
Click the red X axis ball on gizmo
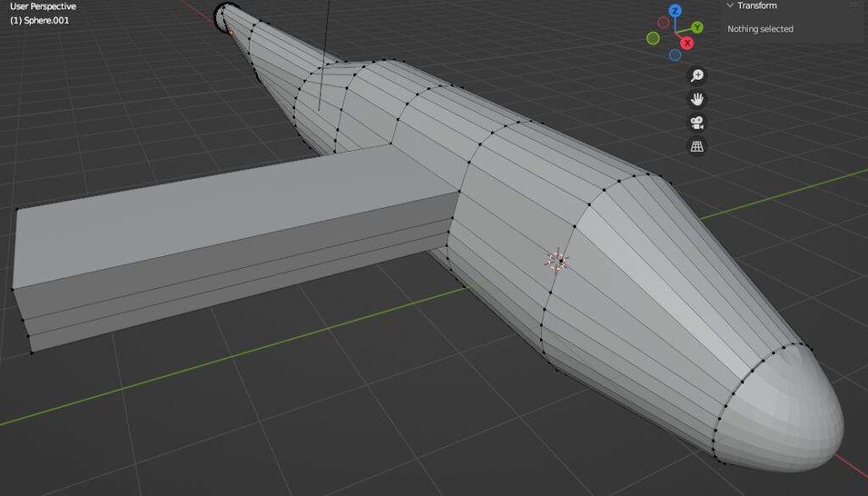[x=687, y=42]
